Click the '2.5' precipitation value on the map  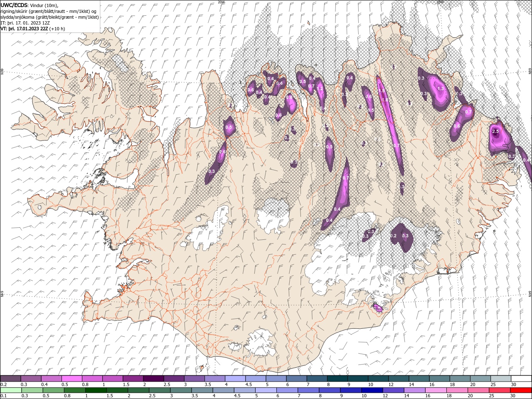[495, 131]
